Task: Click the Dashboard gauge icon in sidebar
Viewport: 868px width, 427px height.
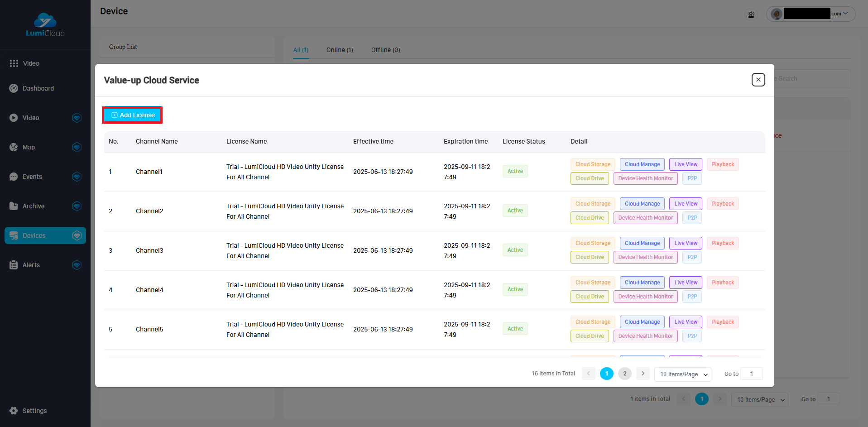Action: pos(14,88)
